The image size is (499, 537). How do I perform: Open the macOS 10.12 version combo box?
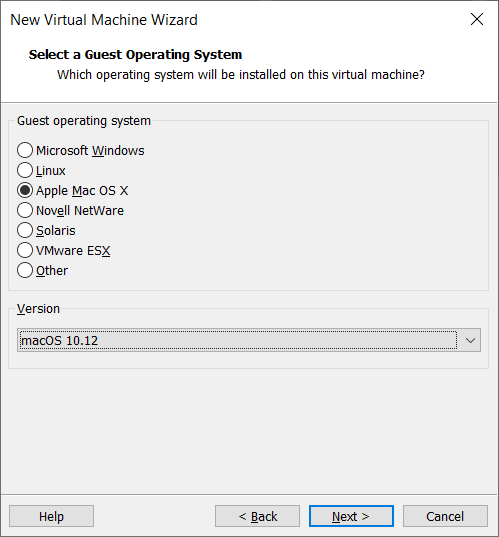coord(249,340)
